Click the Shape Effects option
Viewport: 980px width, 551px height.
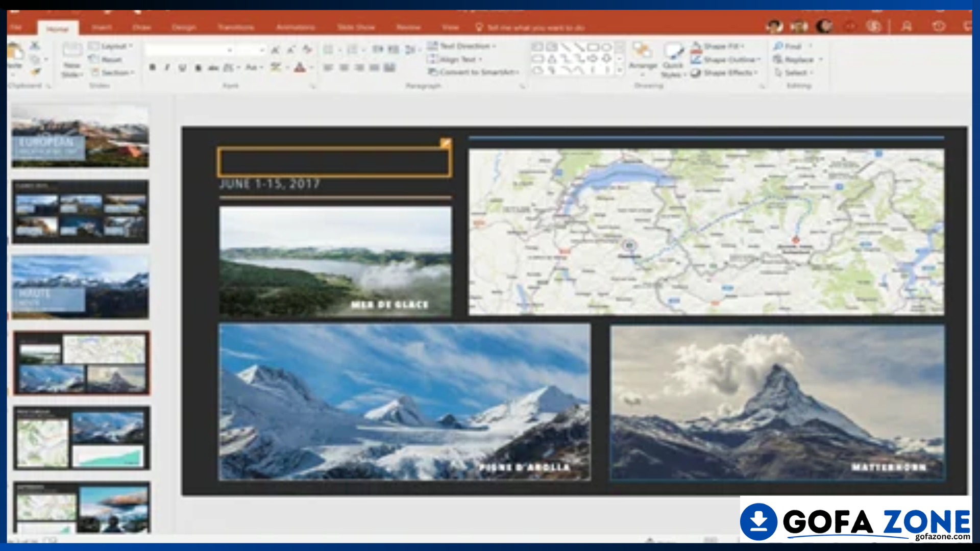(x=724, y=72)
